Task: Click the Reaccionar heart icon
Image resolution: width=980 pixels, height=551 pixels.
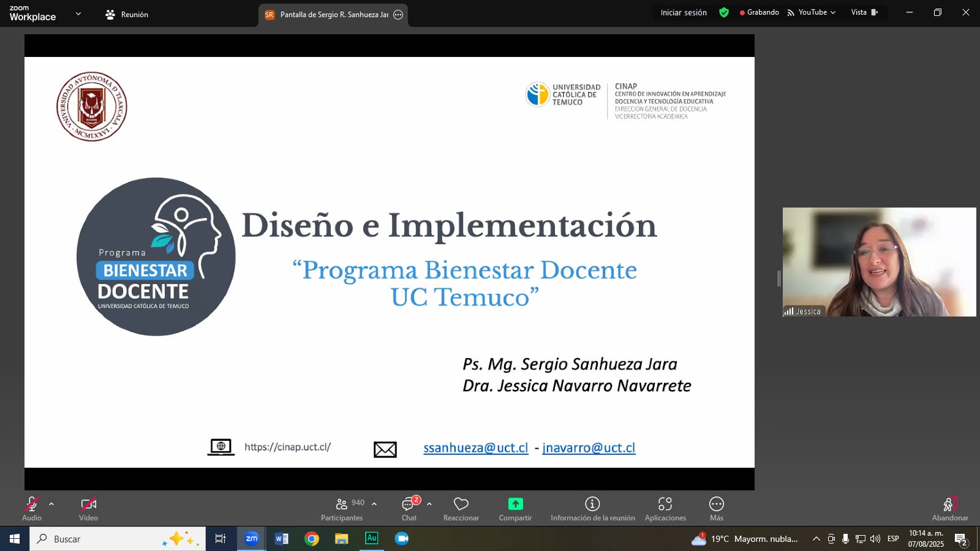Action: (461, 508)
